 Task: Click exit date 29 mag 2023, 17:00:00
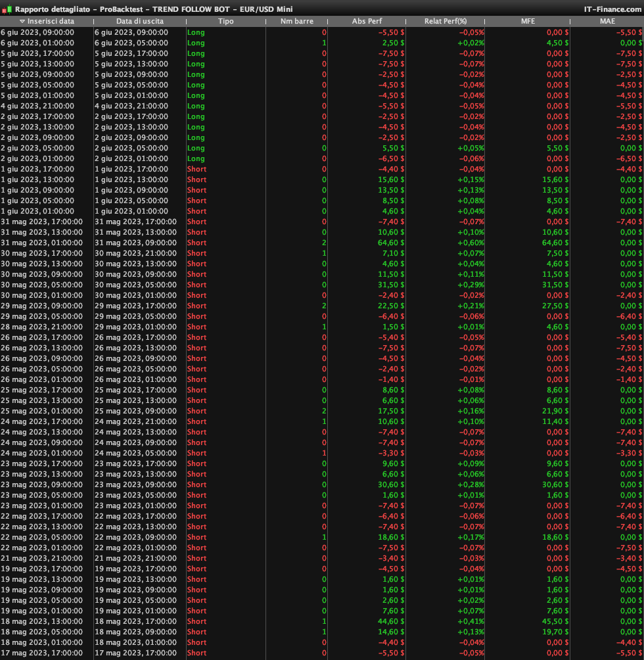pyautogui.click(x=135, y=306)
